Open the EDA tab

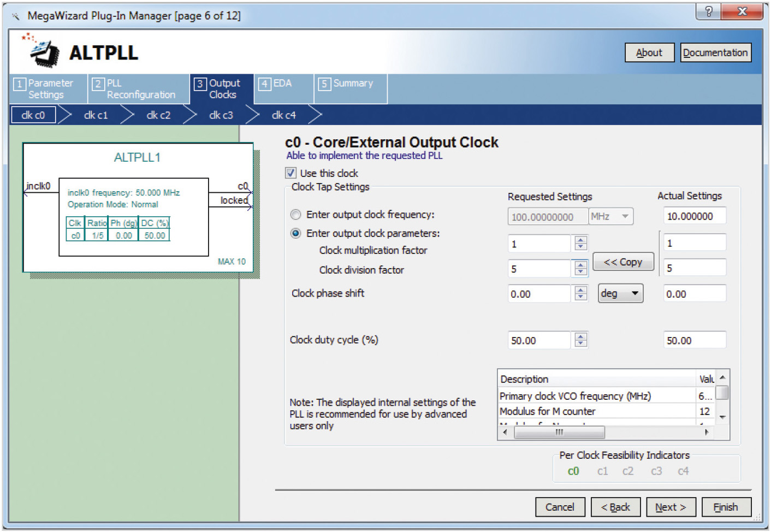click(282, 84)
